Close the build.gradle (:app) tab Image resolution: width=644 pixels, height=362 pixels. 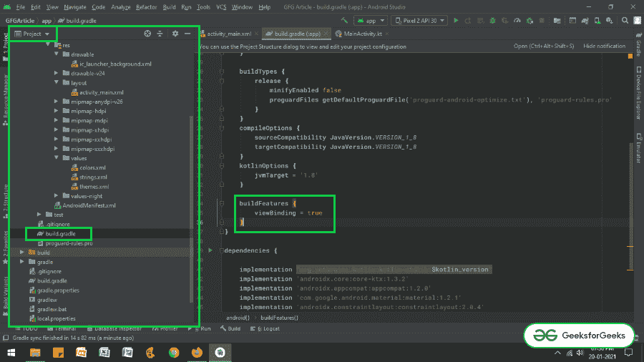point(326,34)
